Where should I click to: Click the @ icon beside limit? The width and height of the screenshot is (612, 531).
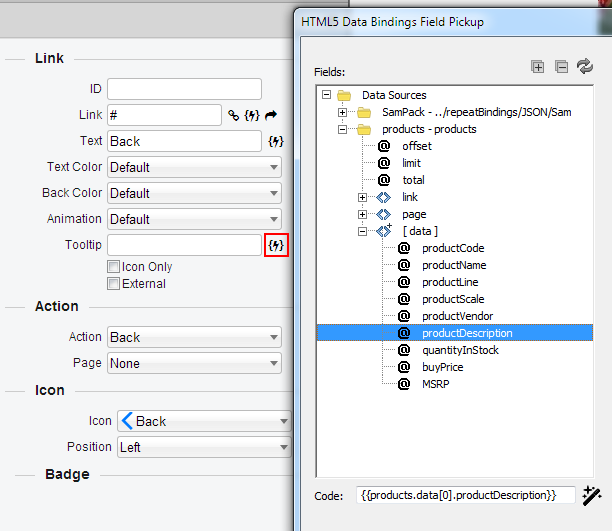(384, 163)
